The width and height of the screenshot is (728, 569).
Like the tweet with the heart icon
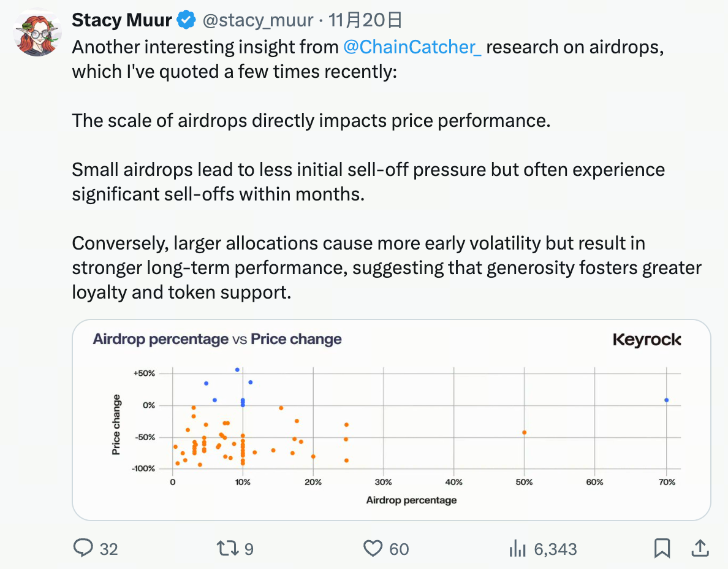click(x=373, y=548)
